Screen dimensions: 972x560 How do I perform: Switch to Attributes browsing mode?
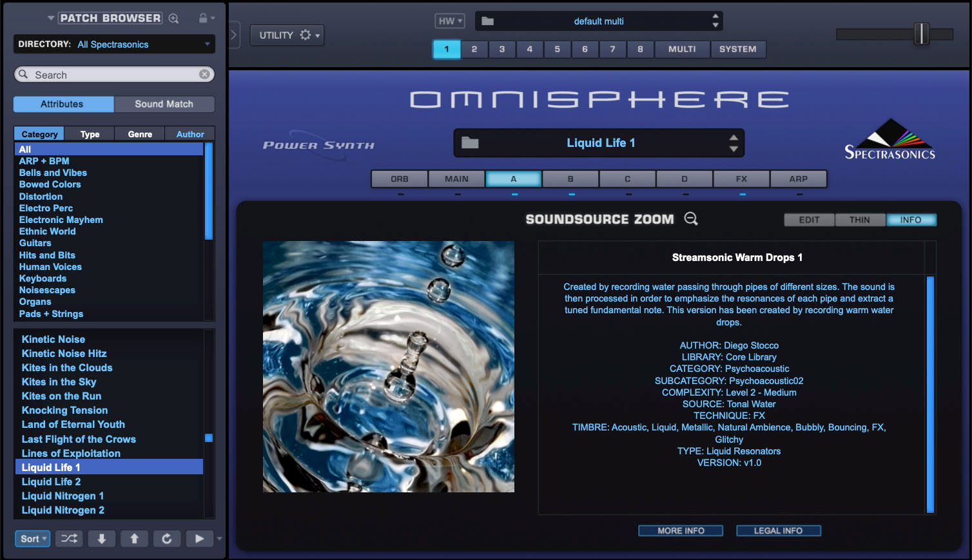pyautogui.click(x=64, y=104)
